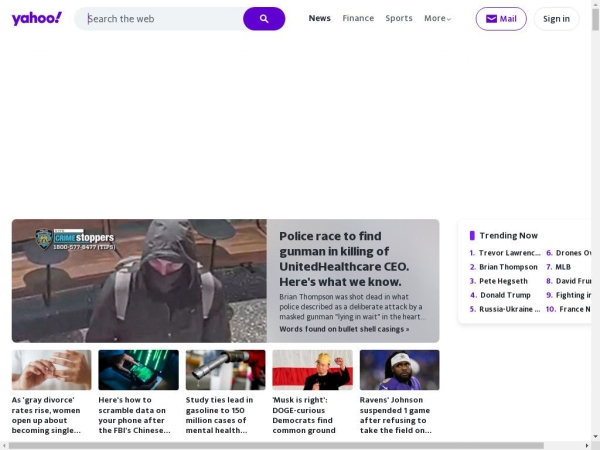Read 'As gray divorce rates rise' story
600x450 pixels.
point(46,415)
